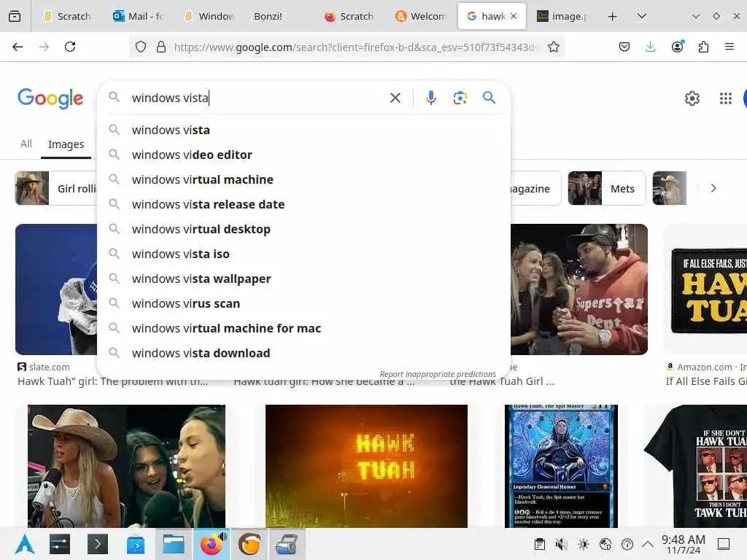
Task: Open a new browser tab
Action: click(612, 16)
